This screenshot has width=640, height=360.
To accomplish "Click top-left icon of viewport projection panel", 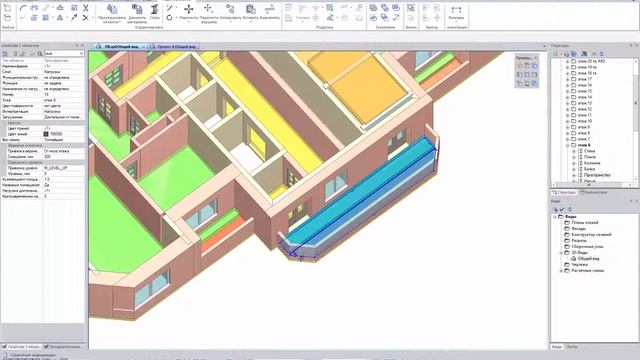I will click(520, 65).
